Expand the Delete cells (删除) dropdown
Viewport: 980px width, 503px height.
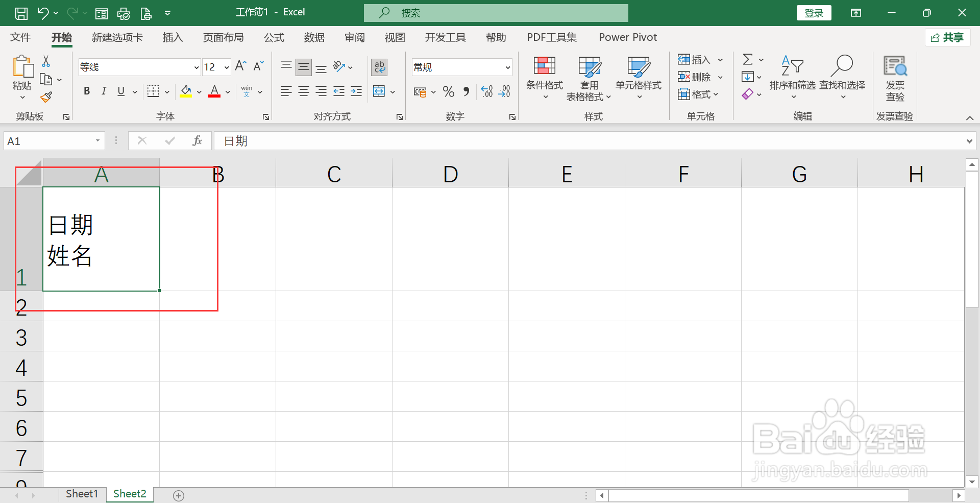point(721,77)
